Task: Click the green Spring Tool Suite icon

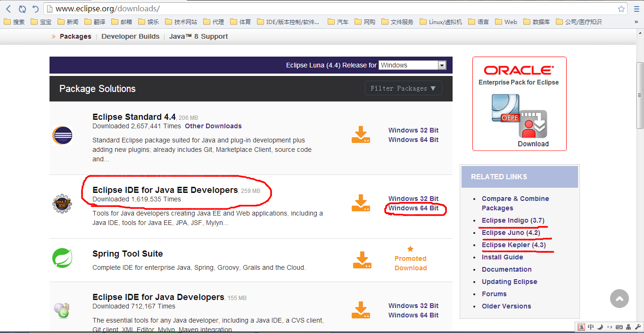Action: (x=62, y=258)
